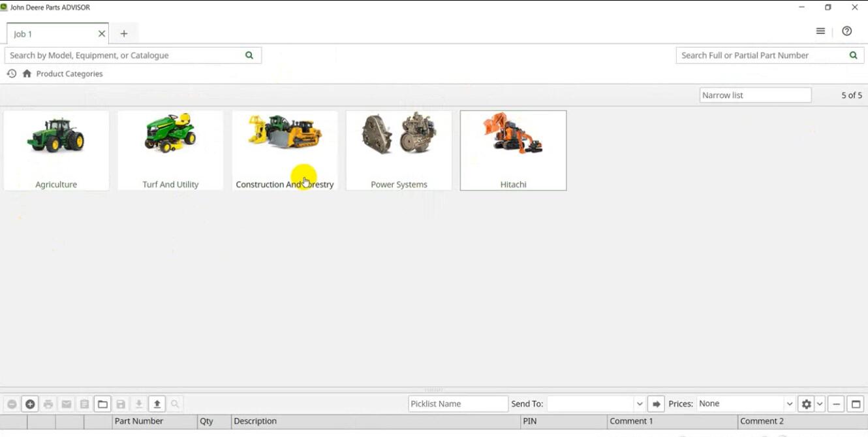868x437 pixels.
Task: Email the picklist
Action: click(x=67, y=404)
